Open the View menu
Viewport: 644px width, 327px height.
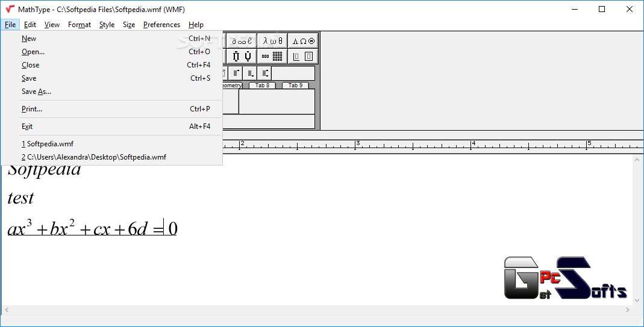52,25
